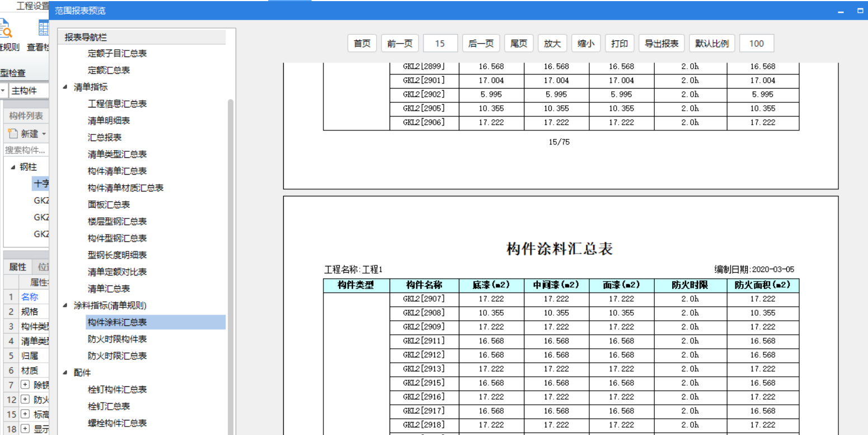868x435 pixels.
Task: Open 清单定额对比表 report
Action: [x=118, y=272]
